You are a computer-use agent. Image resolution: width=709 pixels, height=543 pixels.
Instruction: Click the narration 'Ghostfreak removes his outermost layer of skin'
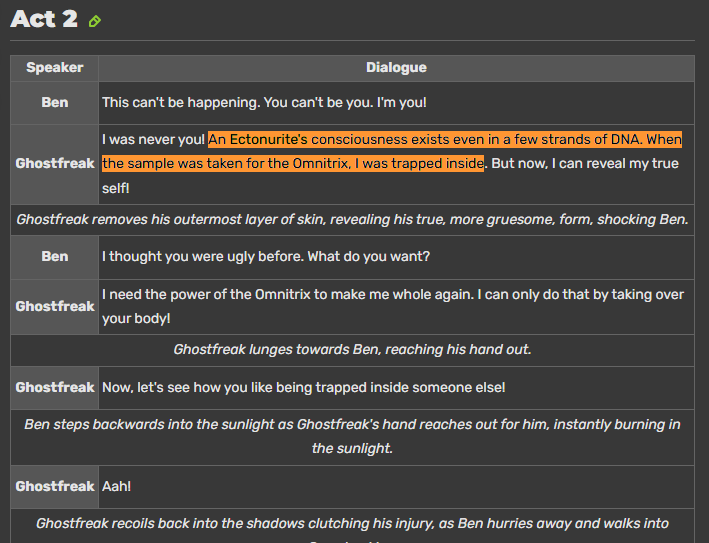352,220
